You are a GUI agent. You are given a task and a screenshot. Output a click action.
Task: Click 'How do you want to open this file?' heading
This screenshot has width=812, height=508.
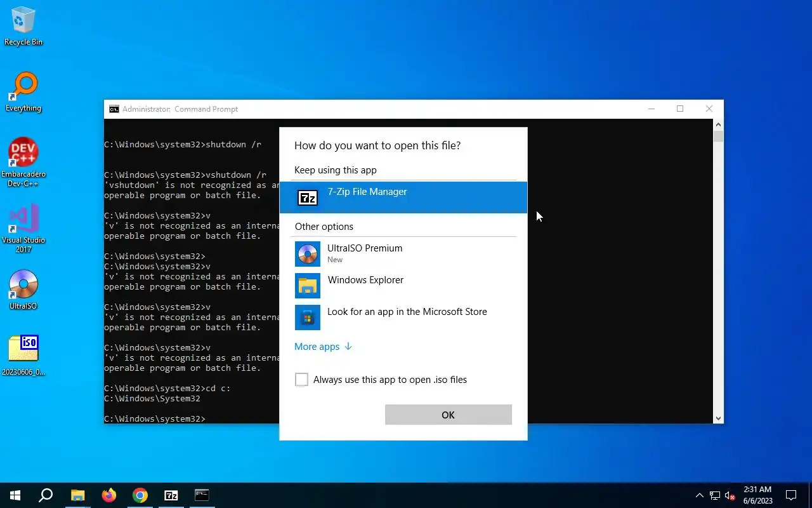(377, 145)
